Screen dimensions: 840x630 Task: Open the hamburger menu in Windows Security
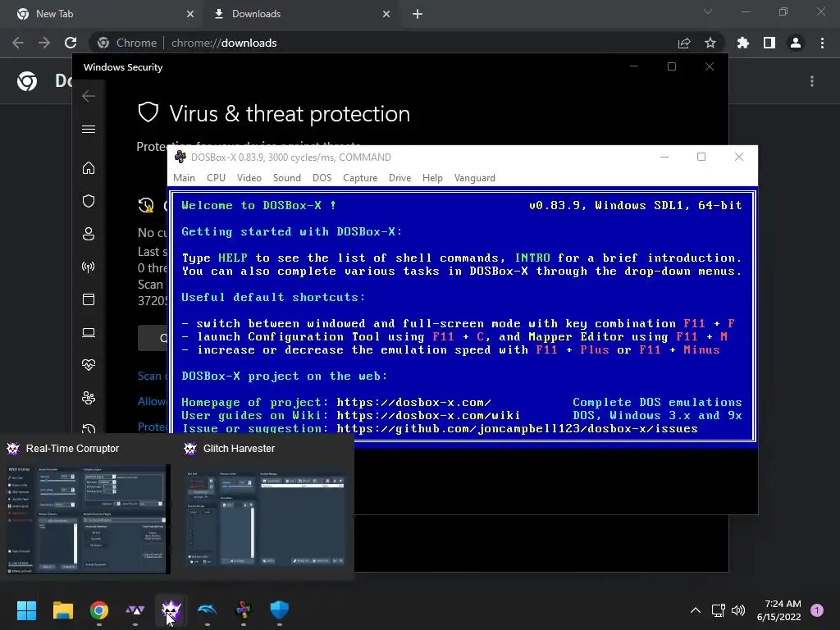89,129
